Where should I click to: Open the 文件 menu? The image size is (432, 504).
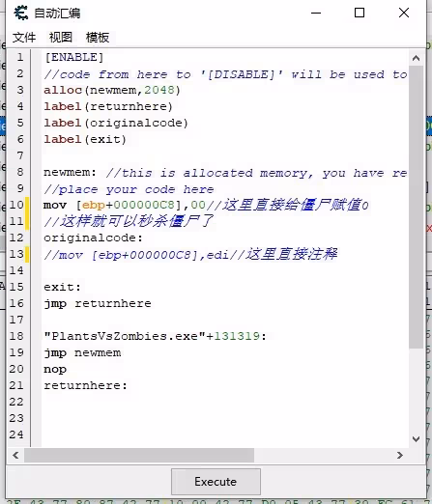[24, 38]
